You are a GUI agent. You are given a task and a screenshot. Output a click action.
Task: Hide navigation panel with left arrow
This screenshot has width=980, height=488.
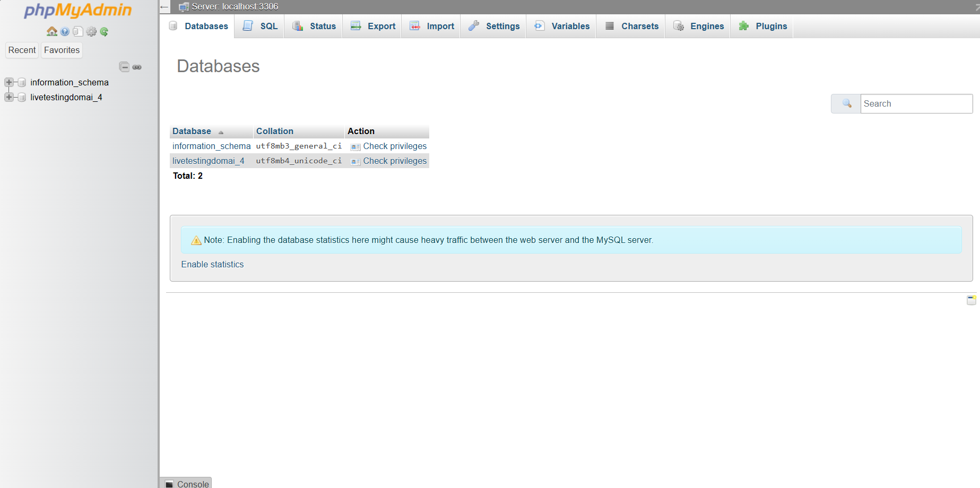pos(164,6)
